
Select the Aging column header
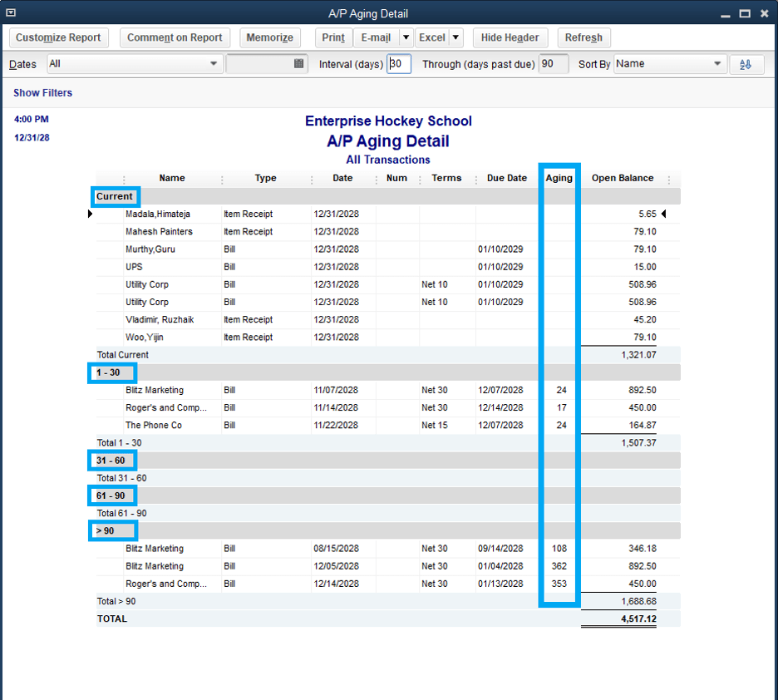559,178
